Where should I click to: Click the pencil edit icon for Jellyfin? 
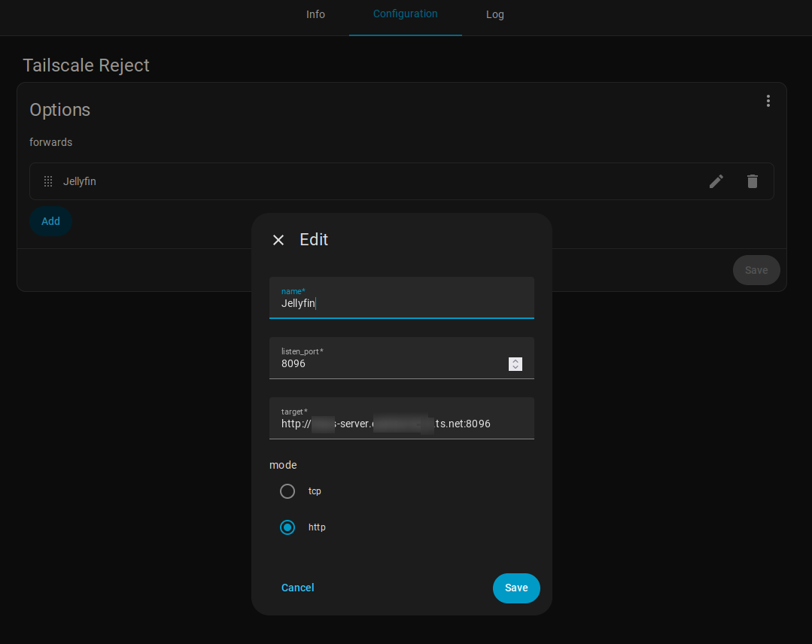[716, 181]
